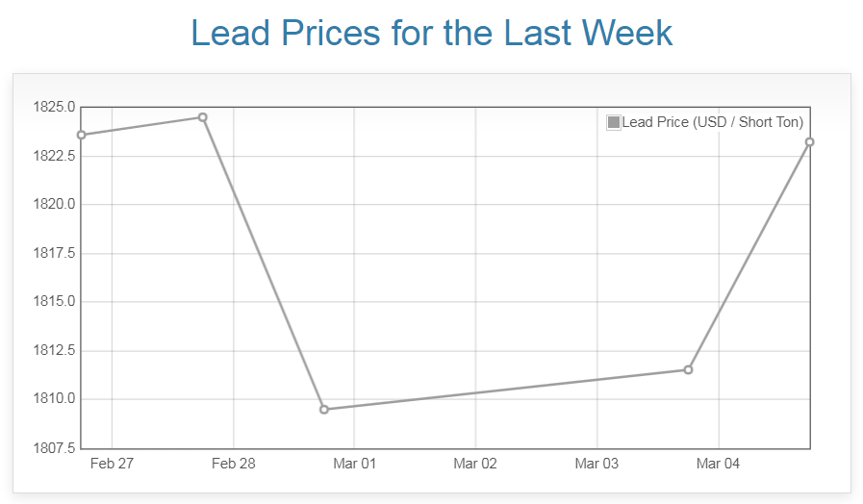Click the 1815.0 price axis label
The height and width of the screenshot is (504, 863).
pos(54,302)
